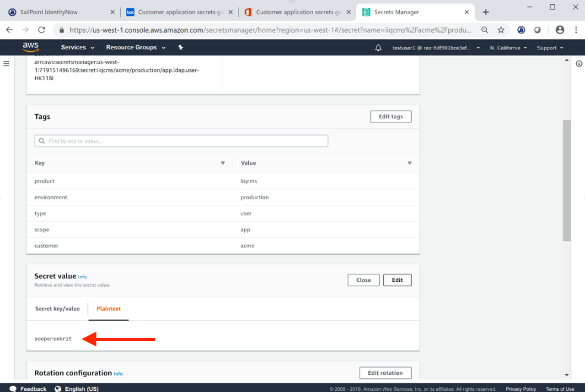Close the secret value view
Viewport: 585px width, 392px height.
click(363, 280)
